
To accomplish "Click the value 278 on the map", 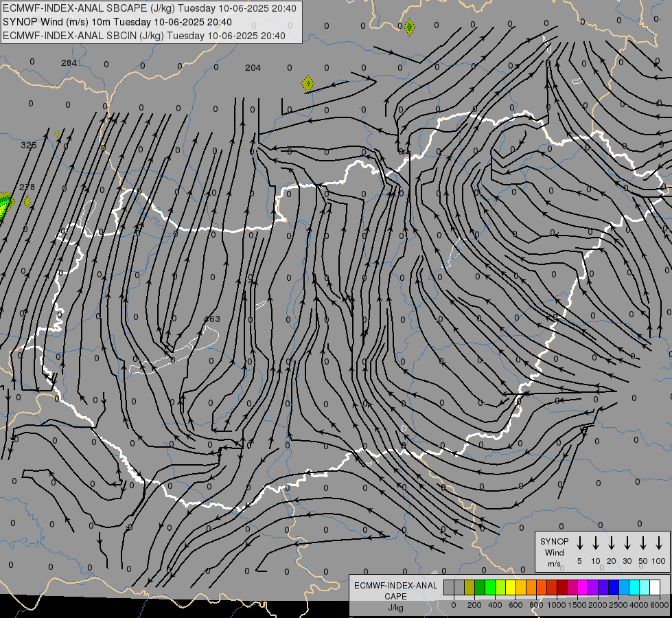I will 27,187.
